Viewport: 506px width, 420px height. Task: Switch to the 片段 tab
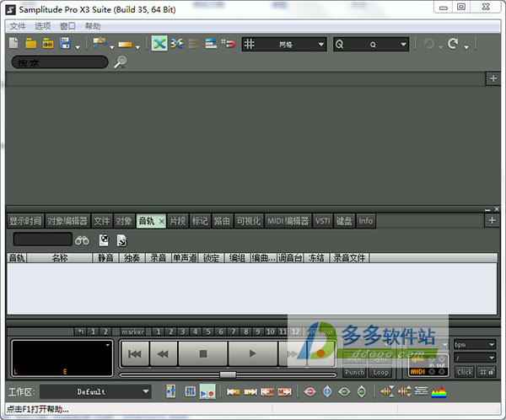pos(177,221)
